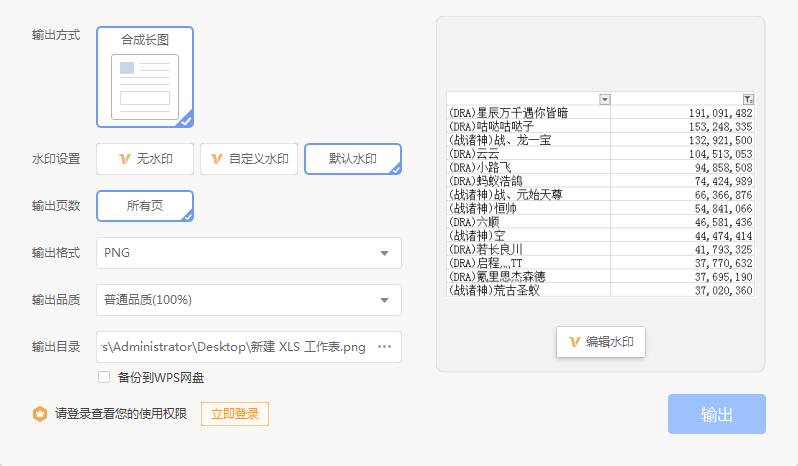This screenshot has height=466, width=798.
Task: Click the value 104,513,053 in preview
Action: tap(721, 154)
